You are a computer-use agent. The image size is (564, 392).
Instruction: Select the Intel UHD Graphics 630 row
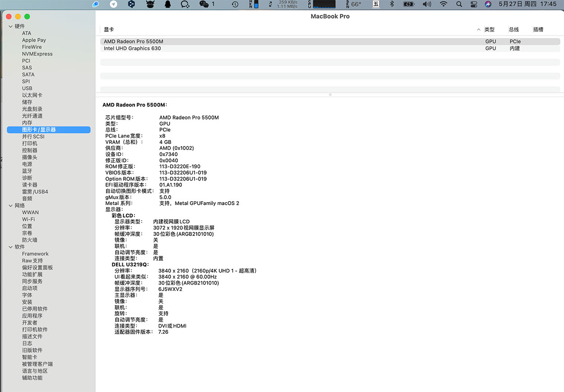pos(330,48)
